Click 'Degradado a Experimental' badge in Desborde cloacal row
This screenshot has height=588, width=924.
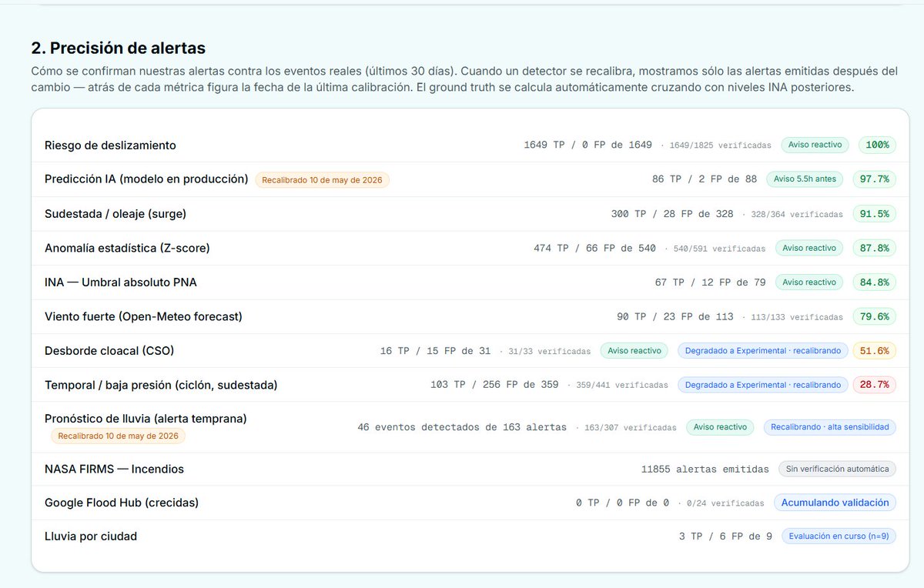click(763, 350)
